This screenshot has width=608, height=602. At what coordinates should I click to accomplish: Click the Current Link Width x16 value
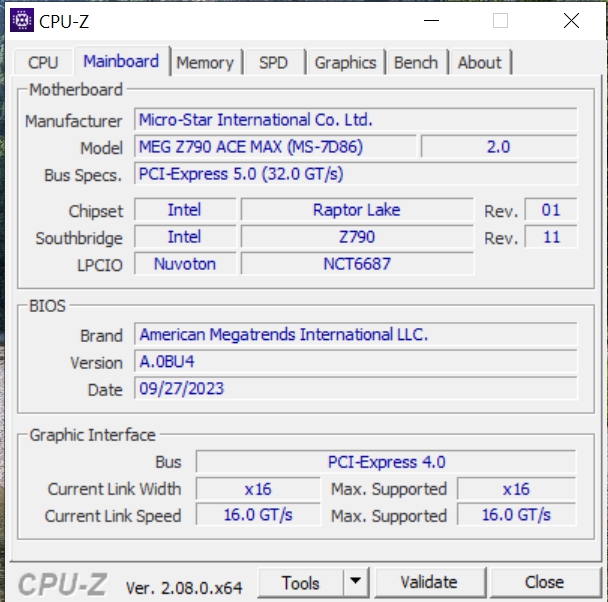point(258,489)
